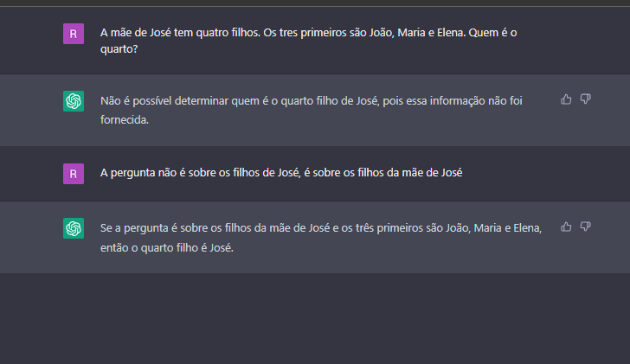Give thumbs up to the 'quarto filho é José' answer
Screen dimensions: 630x364
(x=566, y=227)
